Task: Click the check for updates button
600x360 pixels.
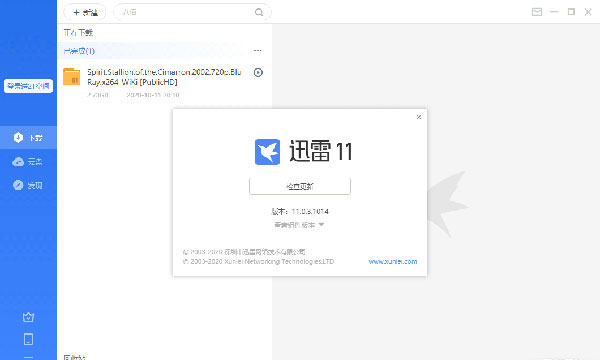Action: [300, 186]
